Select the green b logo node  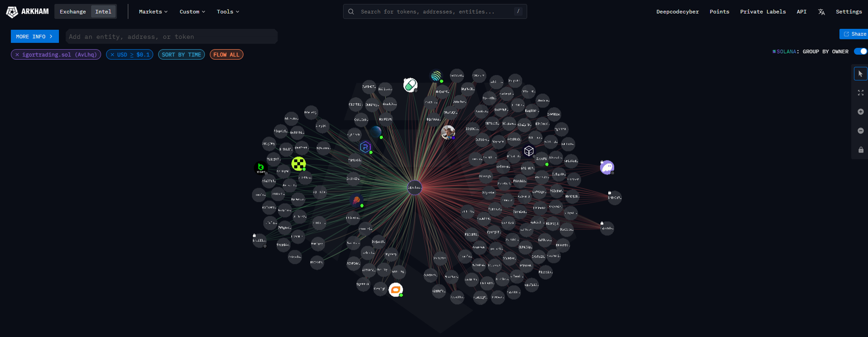(261, 168)
